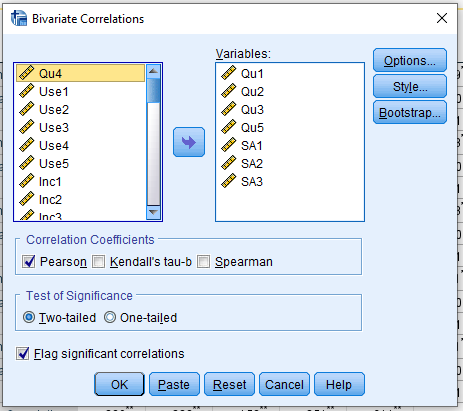
Task: Enable the Spearman checkbox
Action: [203, 262]
